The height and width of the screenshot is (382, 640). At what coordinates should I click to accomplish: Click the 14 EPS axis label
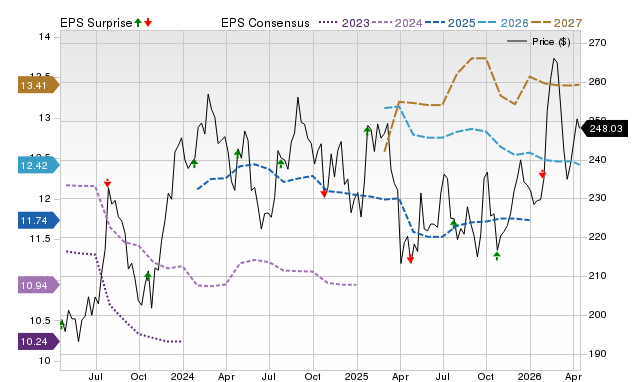[44, 37]
